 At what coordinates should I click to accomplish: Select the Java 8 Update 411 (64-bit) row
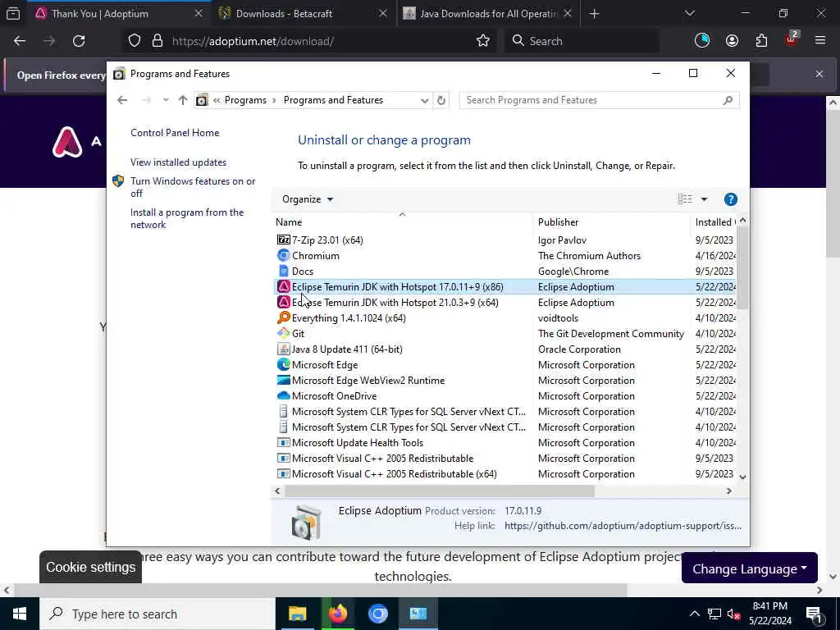tap(504, 349)
